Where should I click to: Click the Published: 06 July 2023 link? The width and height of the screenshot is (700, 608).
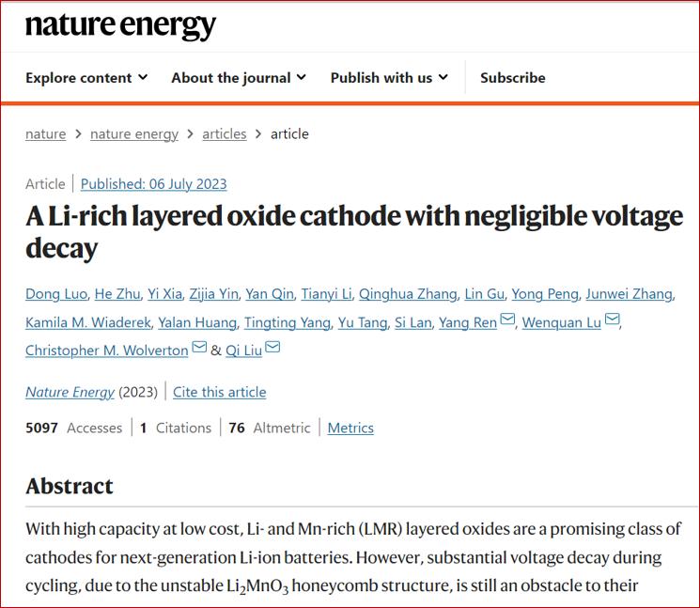[x=153, y=184]
